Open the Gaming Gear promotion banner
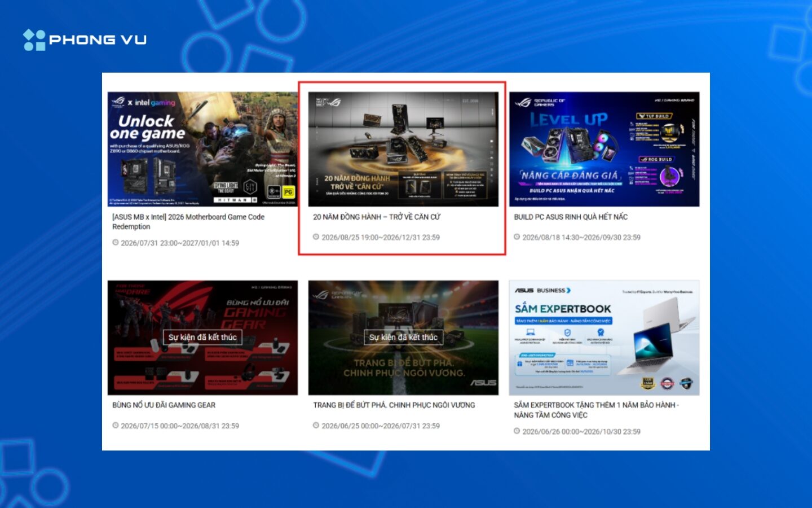812x508 pixels. point(202,338)
